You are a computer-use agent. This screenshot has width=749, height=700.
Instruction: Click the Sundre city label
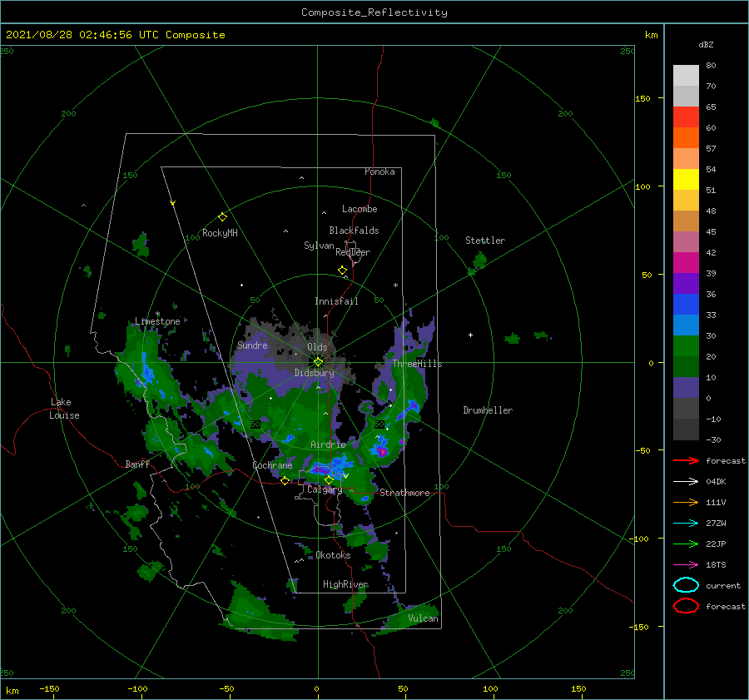pos(252,345)
